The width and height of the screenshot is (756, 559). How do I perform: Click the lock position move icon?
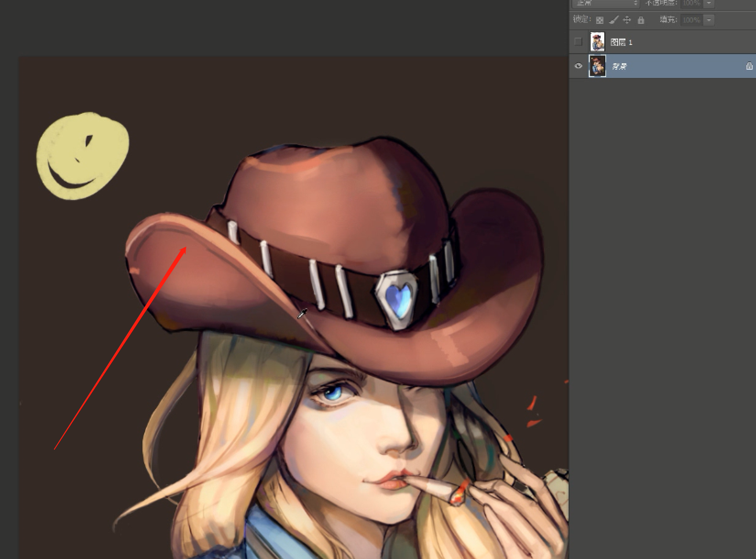(x=627, y=20)
